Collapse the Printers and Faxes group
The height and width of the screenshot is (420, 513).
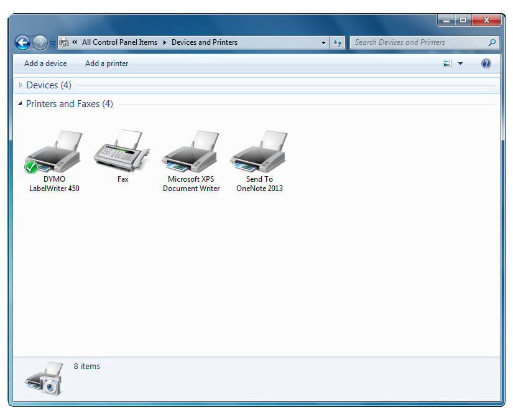[x=21, y=104]
